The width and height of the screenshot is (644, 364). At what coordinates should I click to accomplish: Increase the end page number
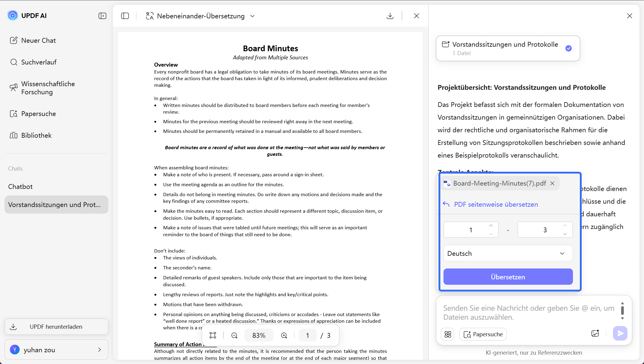click(565, 226)
